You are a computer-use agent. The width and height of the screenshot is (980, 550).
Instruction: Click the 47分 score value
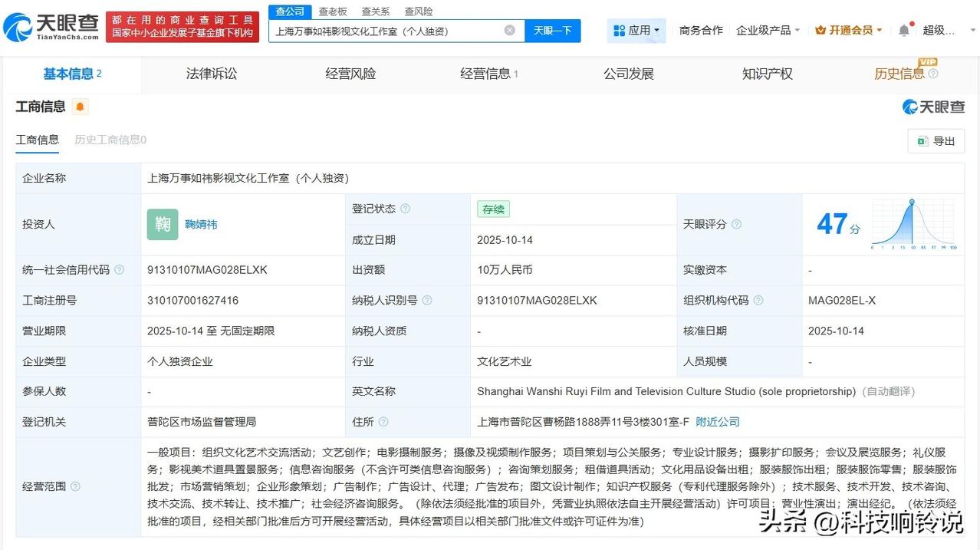[x=838, y=224]
